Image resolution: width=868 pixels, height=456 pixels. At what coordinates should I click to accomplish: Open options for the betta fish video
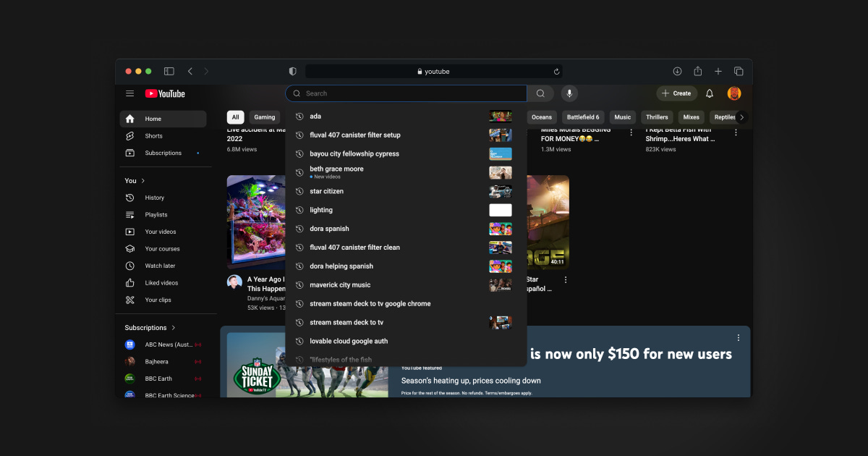coord(736,132)
